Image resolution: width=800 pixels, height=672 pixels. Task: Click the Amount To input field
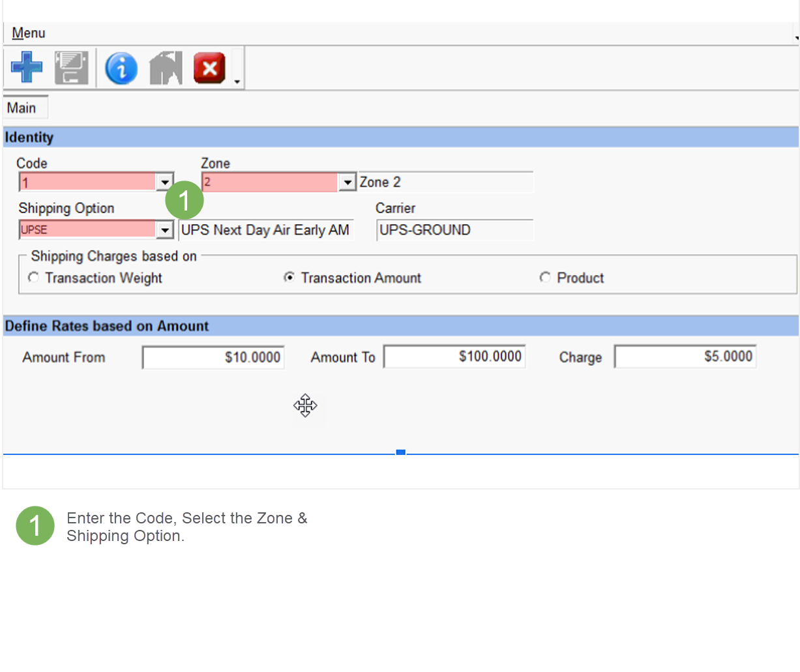454,357
